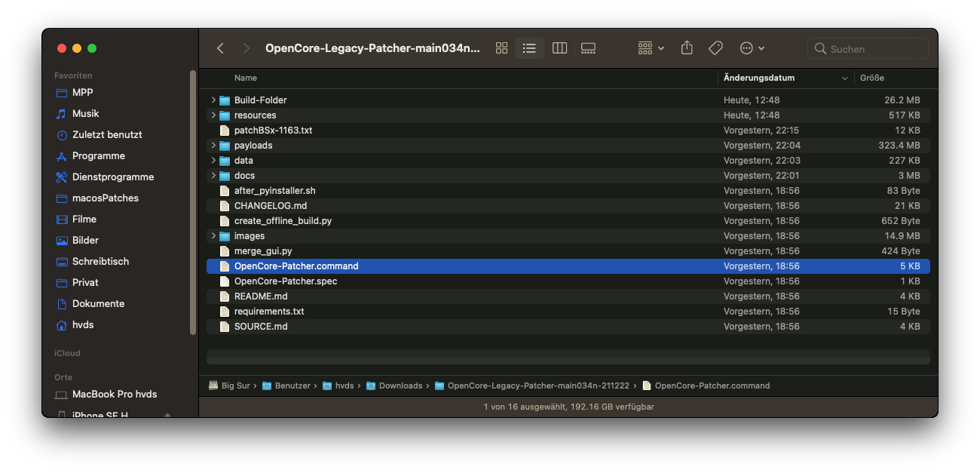Open Bilder in the sidebar
Screen dimensions: 980x473
point(85,241)
